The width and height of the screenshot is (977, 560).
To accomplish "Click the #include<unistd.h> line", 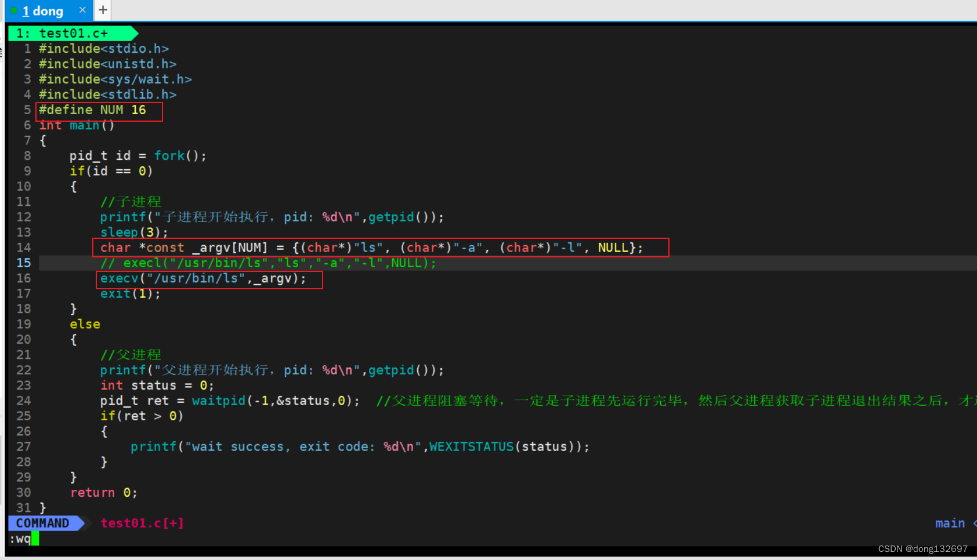I will pyautogui.click(x=107, y=64).
